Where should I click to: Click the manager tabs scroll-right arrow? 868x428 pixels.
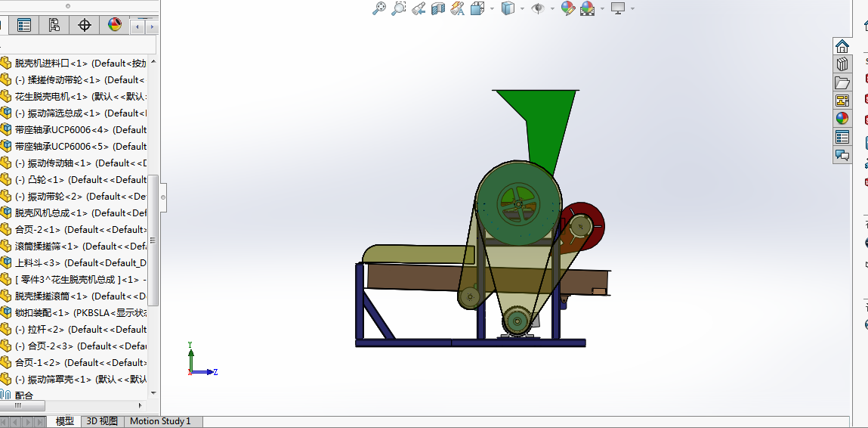[x=152, y=26]
